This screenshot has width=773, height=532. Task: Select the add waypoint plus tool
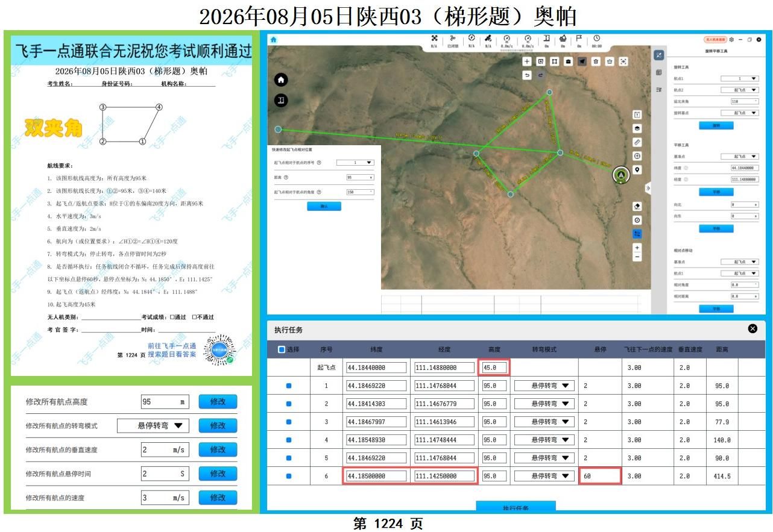[526, 61]
